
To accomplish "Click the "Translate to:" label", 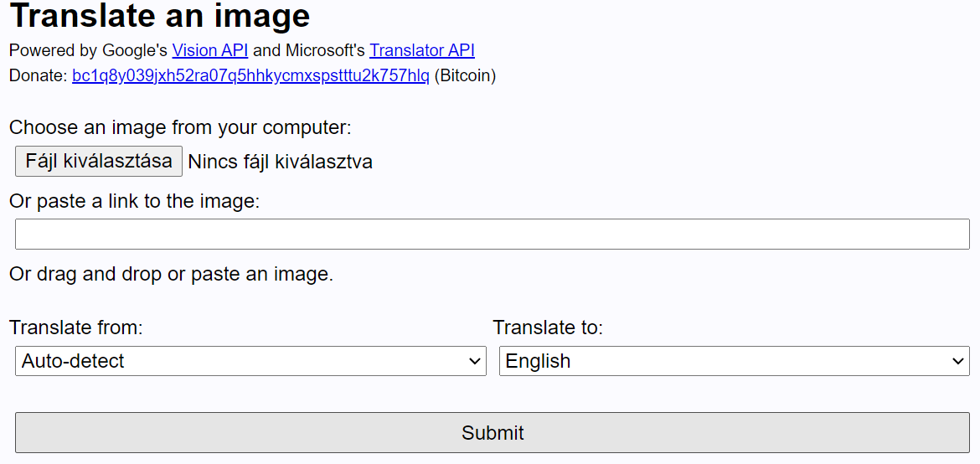I will (x=548, y=327).
